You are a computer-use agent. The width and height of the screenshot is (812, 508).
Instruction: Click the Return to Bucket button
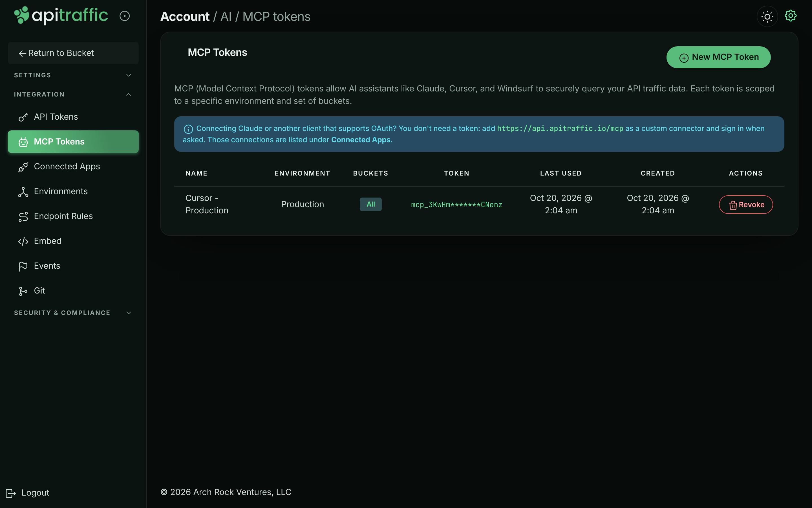[73, 53]
